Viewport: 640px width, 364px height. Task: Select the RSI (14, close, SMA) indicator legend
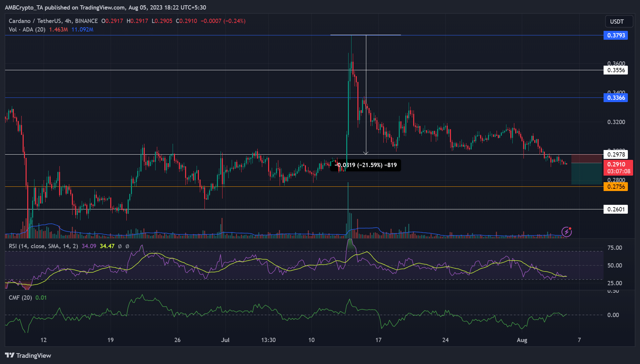(x=43, y=246)
